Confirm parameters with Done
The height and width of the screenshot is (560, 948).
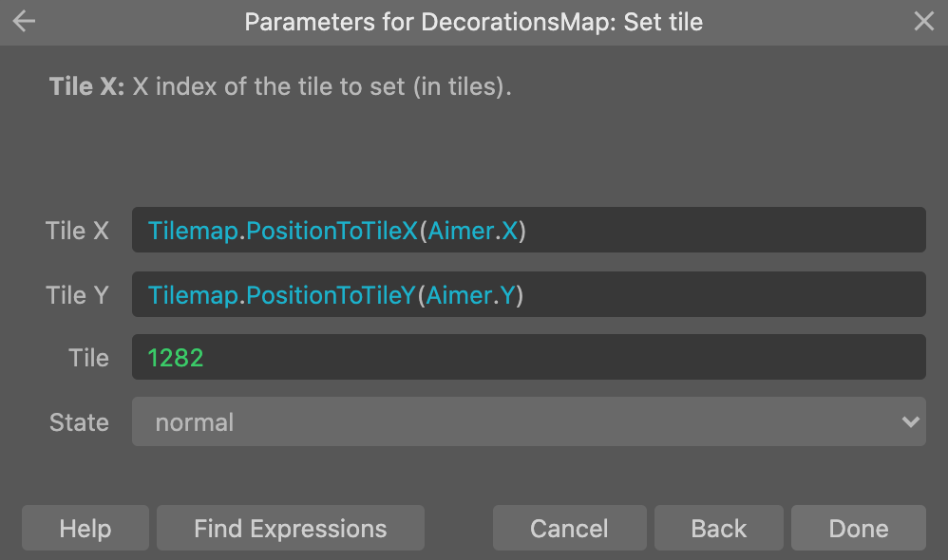859,528
